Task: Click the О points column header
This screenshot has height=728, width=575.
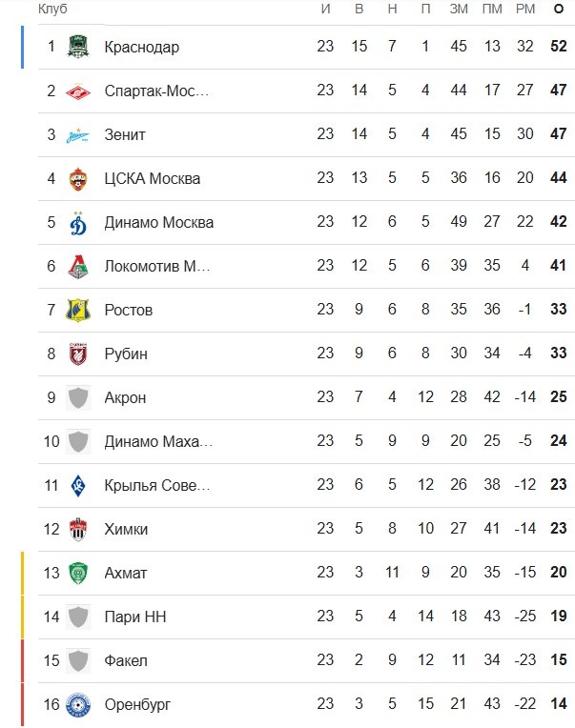Action: pos(559,9)
